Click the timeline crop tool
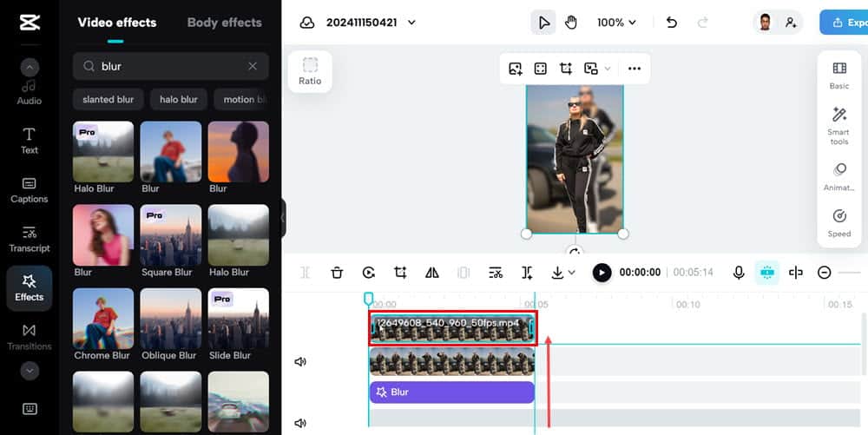Image resolution: width=868 pixels, height=435 pixels. coord(400,273)
